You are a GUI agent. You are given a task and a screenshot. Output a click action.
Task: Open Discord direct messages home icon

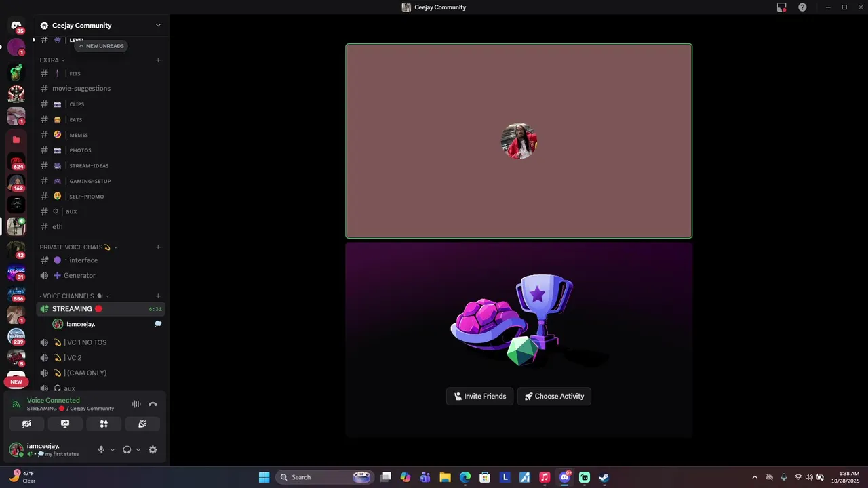click(x=16, y=26)
